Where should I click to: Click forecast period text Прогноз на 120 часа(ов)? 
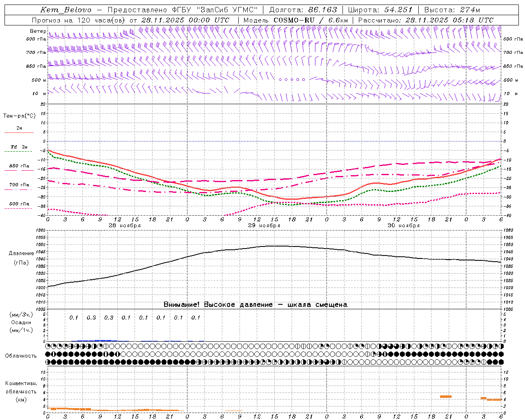(x=79, y=20)
